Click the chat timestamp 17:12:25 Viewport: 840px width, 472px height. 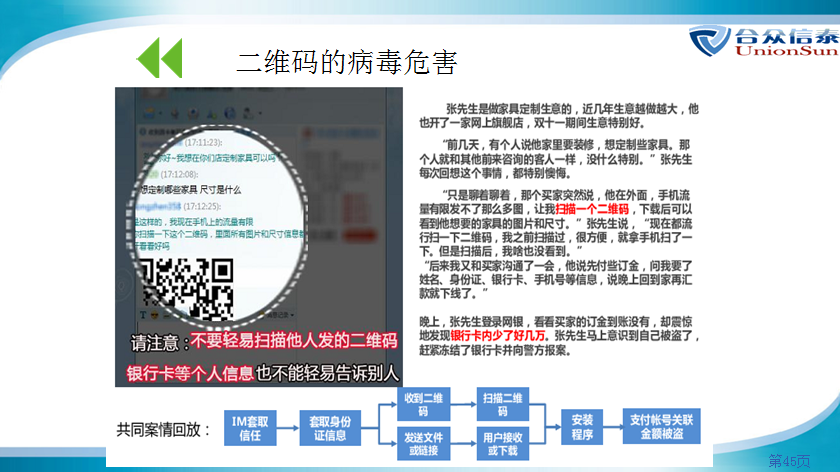tap(202, 206)
